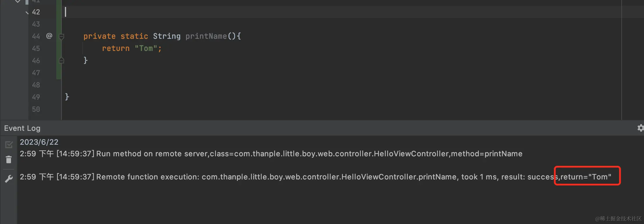Click the 2023/6/22 date header in the log

(39, 142)
